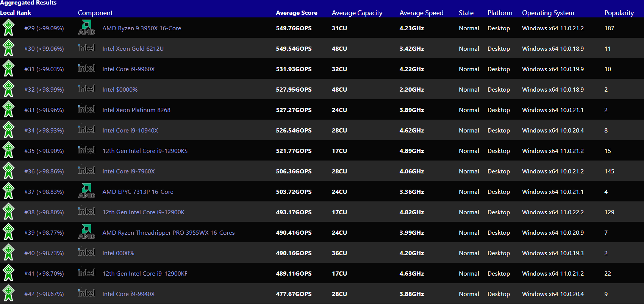Click the Intel logo beside Core i9-12900K

coord(86,211)
